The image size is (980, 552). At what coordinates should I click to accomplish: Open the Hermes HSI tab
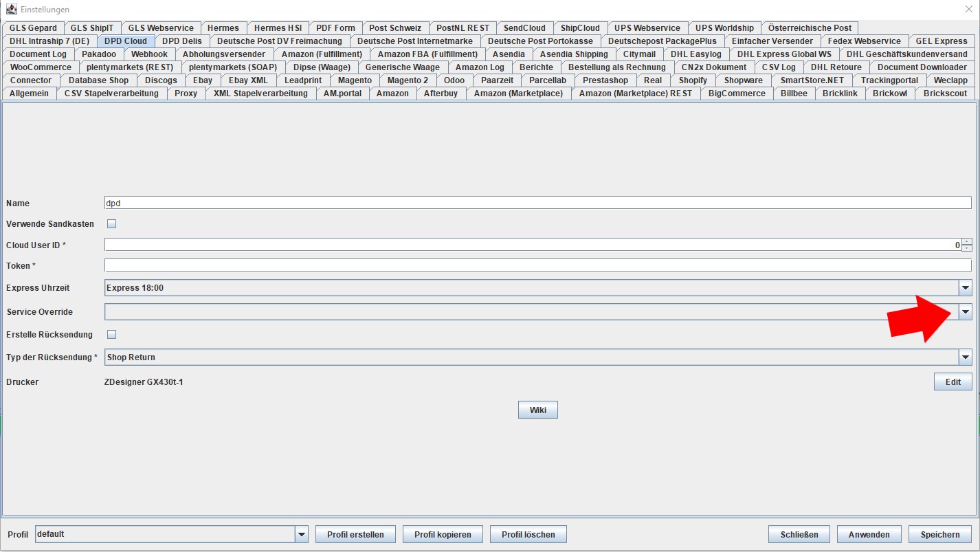tap(278, 28)
